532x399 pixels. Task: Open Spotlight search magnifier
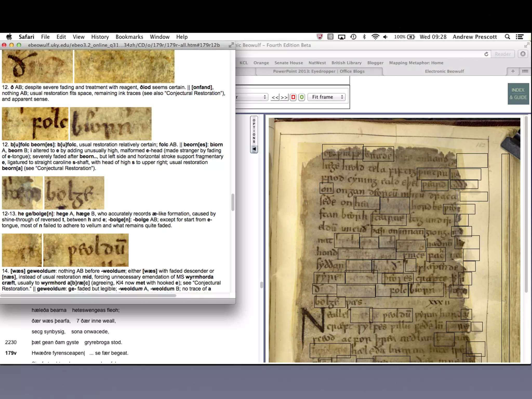[x=507, y=37]
